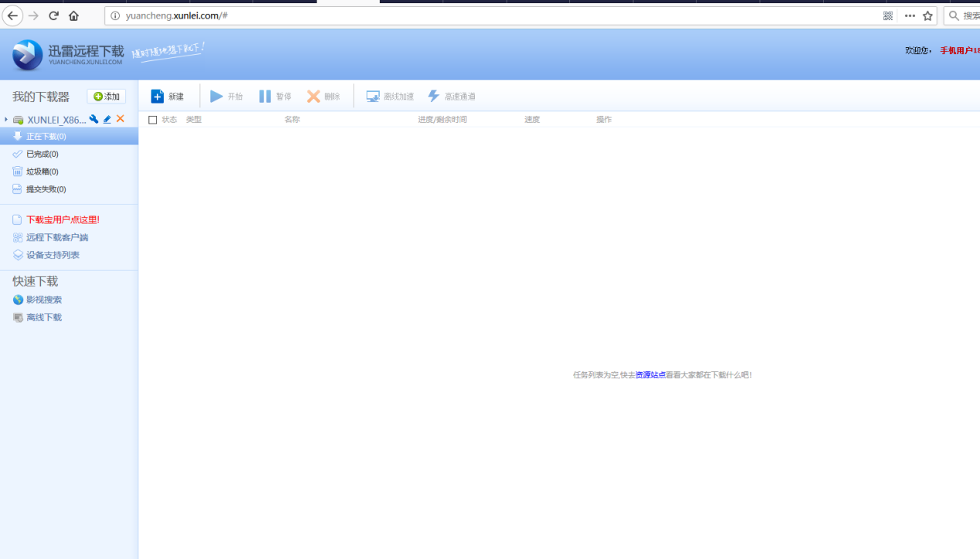Open the QR code icon in address bar

coord(888,15)
